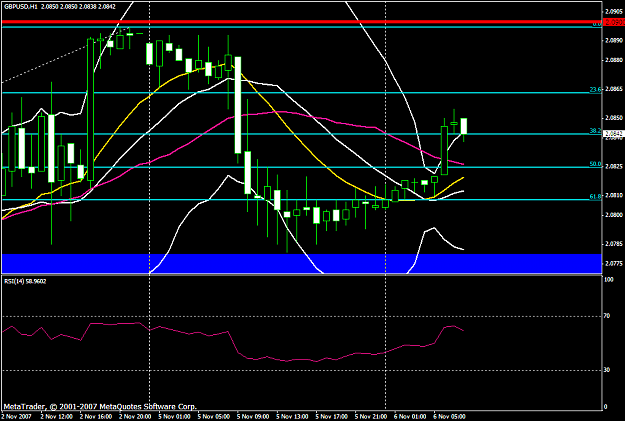Click the GBPUSD,H1 chart title text
The image size is (625, 421).
tap(21, 7)
